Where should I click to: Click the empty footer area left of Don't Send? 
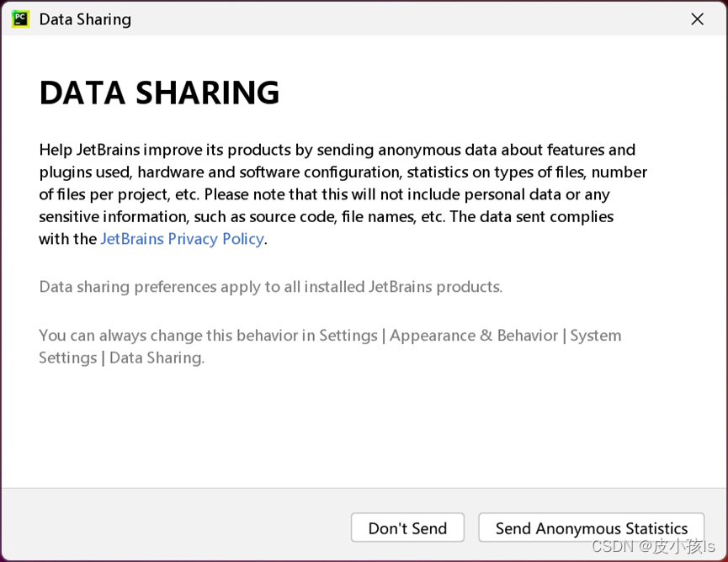pos(168,527)
